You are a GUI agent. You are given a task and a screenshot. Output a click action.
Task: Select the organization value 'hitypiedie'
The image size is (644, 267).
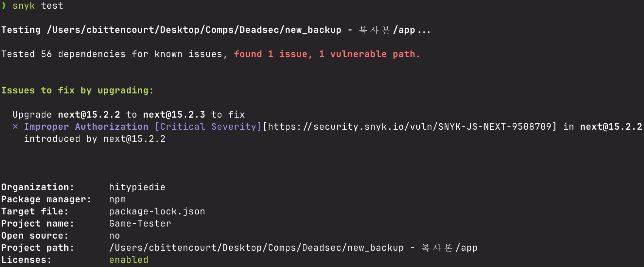(137, 187)
